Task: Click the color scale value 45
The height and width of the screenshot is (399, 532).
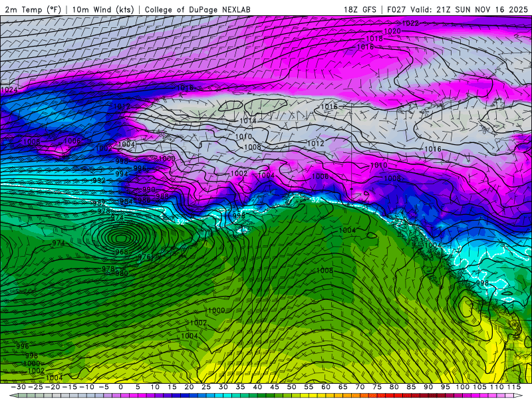Action: pyautogui.click(x=275, y=387)
